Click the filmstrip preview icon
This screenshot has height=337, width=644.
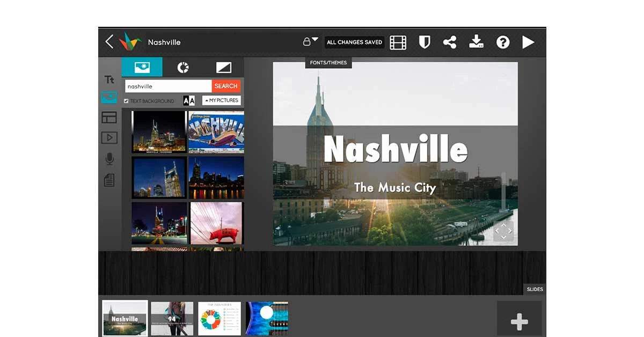tap(397, 42)
